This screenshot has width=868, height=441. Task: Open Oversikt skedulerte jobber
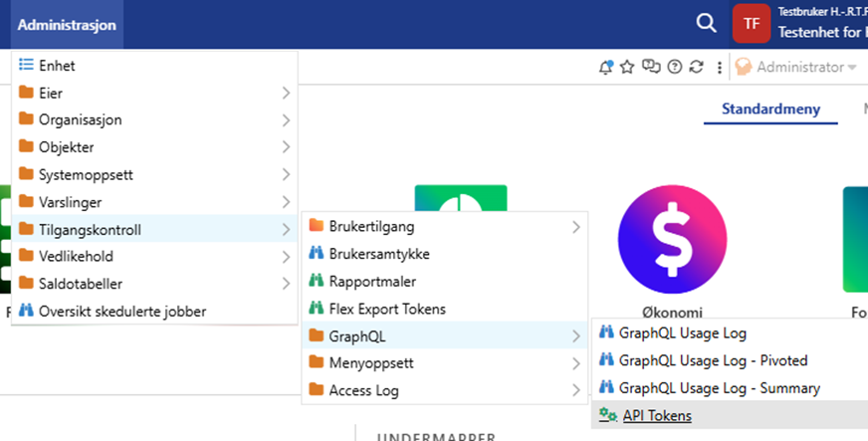tap(121, 312)
